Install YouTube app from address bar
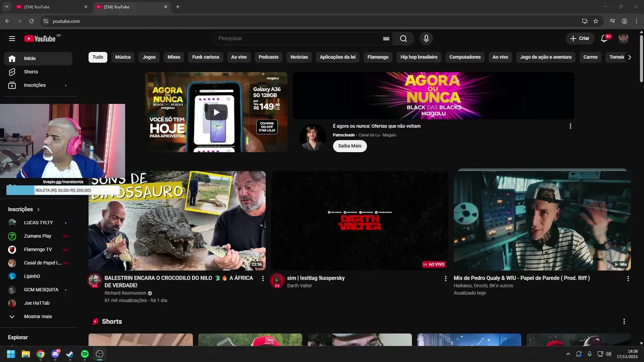The height and width of the screenshot is (362, 644). [x=585, y=21]
